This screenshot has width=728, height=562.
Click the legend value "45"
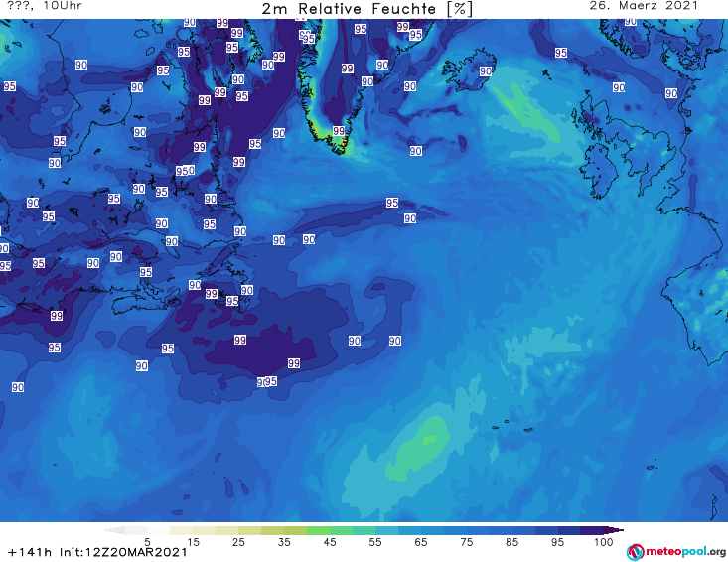[330, 542]
